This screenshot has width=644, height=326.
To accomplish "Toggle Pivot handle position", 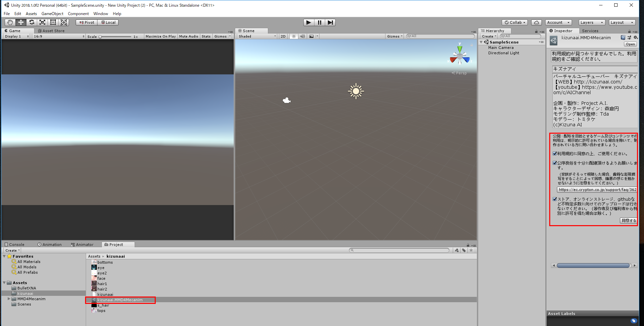I will click(x=87, y=22).
